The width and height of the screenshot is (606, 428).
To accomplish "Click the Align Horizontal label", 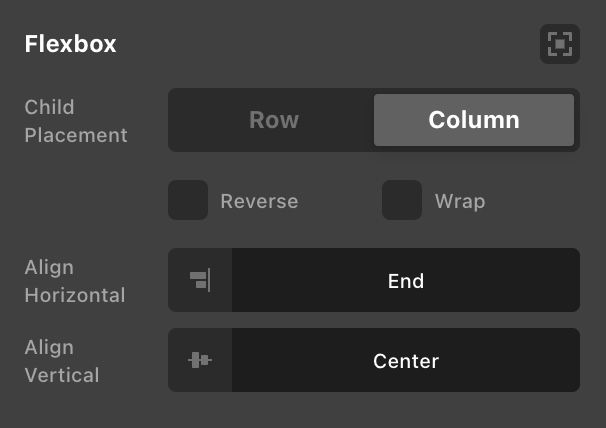I will coord(75,281).
